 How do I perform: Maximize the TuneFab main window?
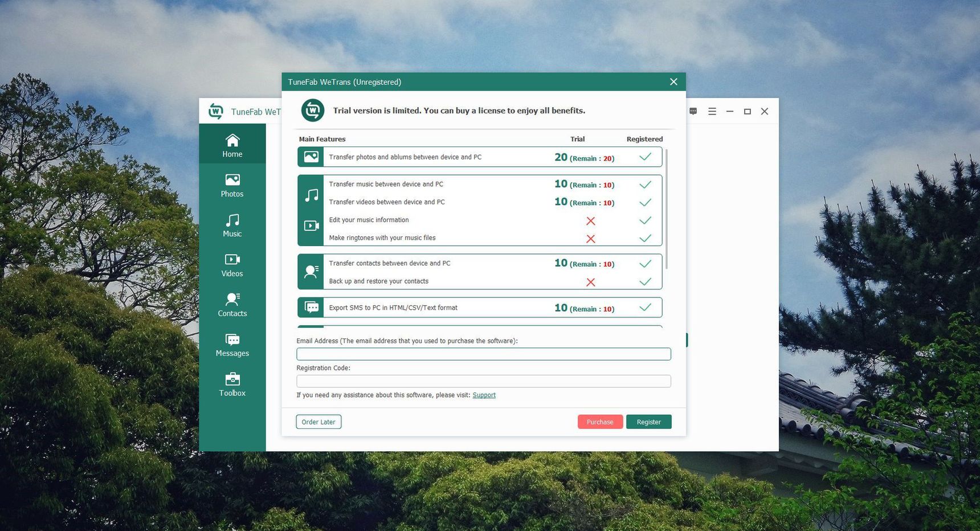coord(748,111)
